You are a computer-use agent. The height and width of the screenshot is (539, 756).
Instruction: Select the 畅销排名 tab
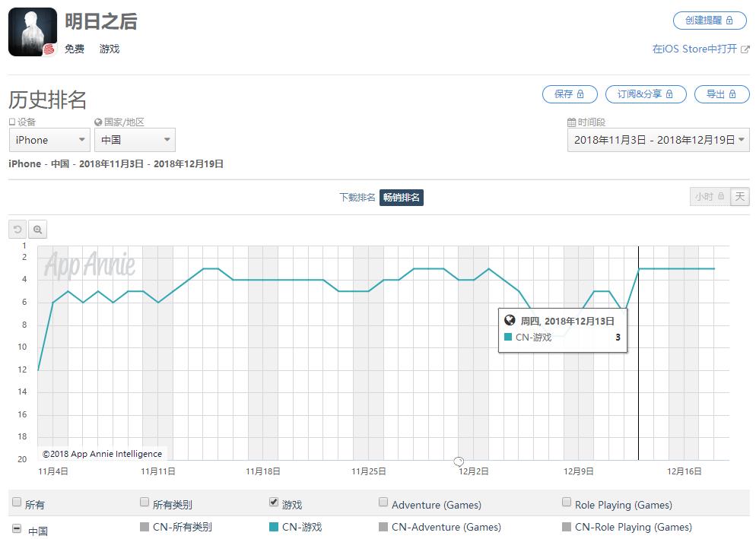[401, 197]
